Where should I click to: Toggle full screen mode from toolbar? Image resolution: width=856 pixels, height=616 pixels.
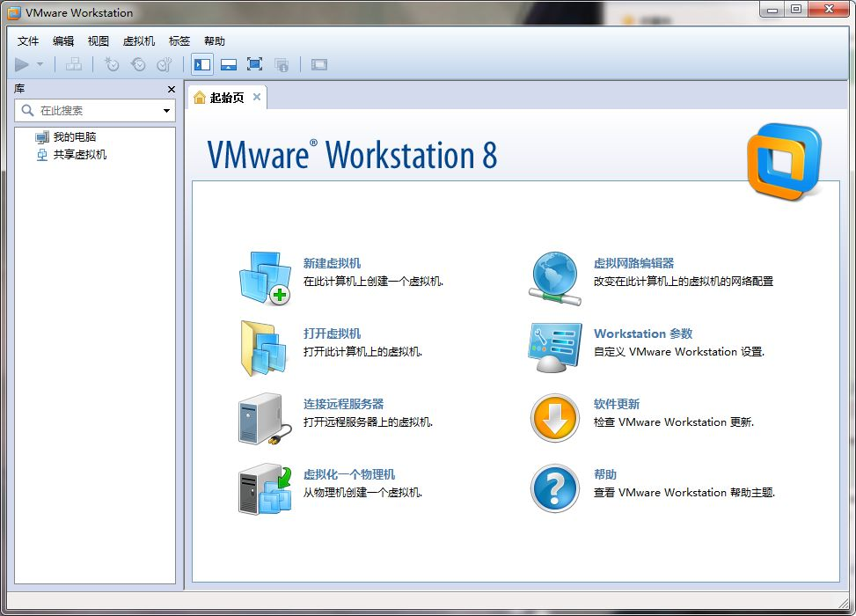[x=254, y=63]
